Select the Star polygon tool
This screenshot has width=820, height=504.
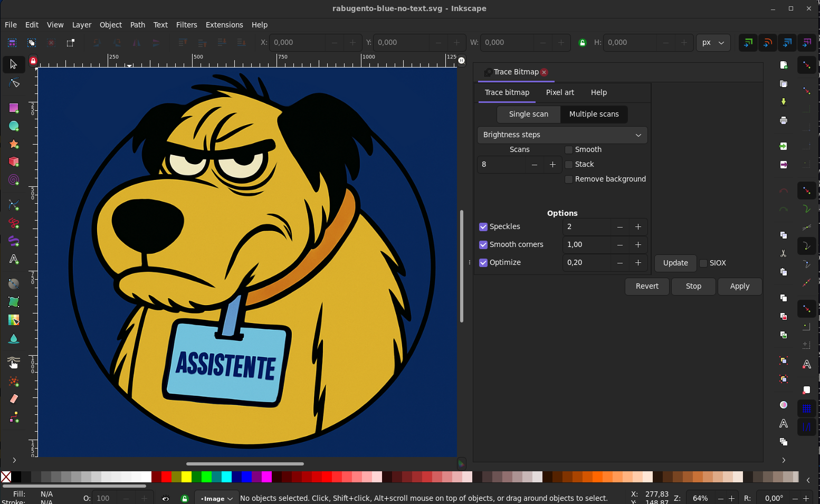click(14, 144)
